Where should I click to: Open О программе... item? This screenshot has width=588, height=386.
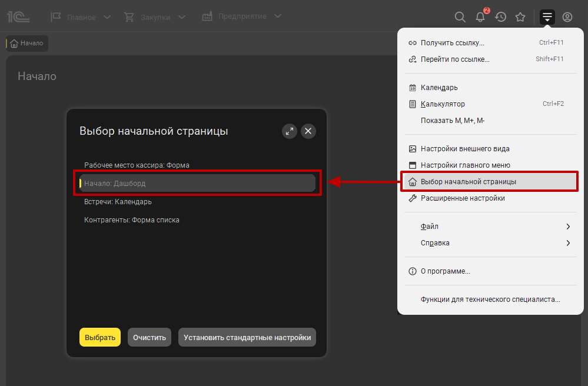coord(490,271)
